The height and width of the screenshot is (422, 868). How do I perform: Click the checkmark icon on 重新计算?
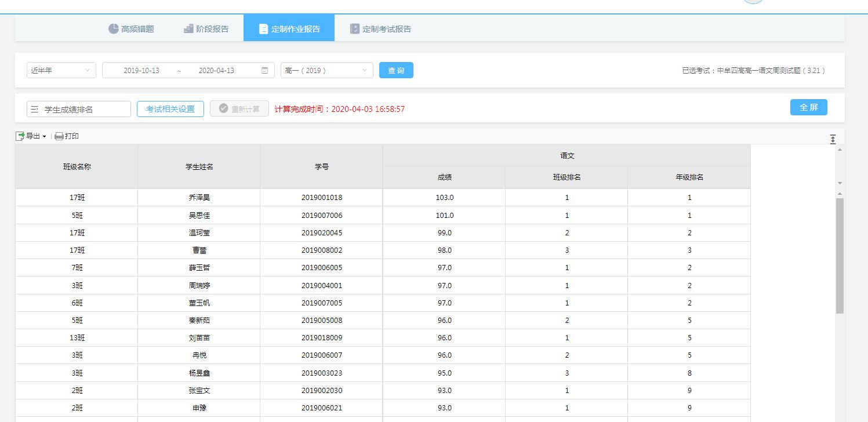(x=223, y=109)
